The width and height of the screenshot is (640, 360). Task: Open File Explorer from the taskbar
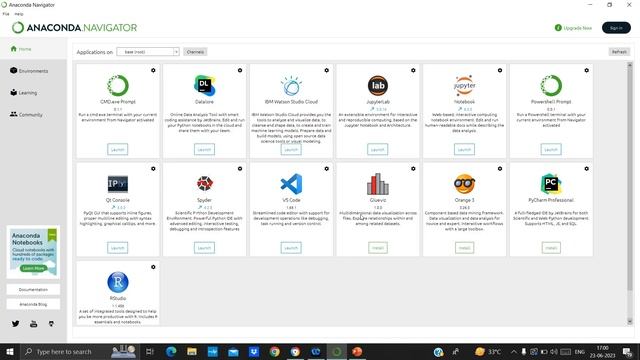point(192,351)
